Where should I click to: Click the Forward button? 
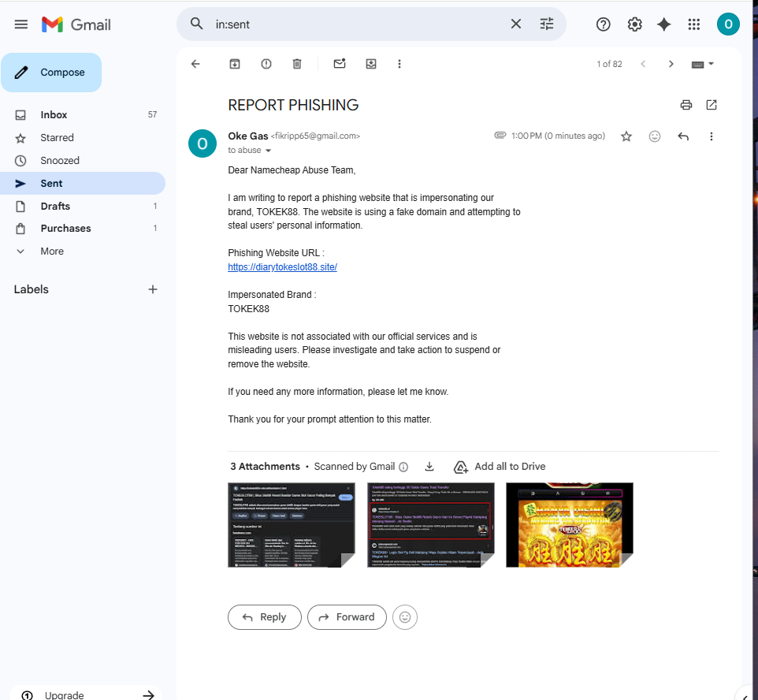click(347, 617)
